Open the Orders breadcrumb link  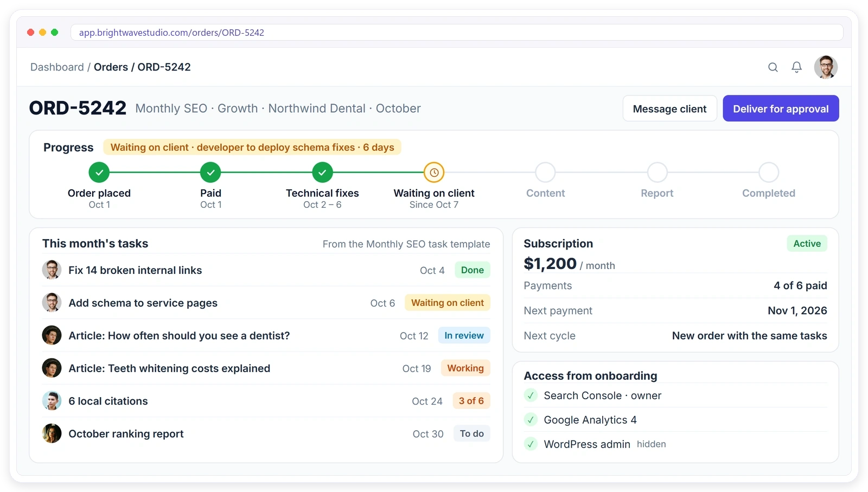(x=111, y=67)
